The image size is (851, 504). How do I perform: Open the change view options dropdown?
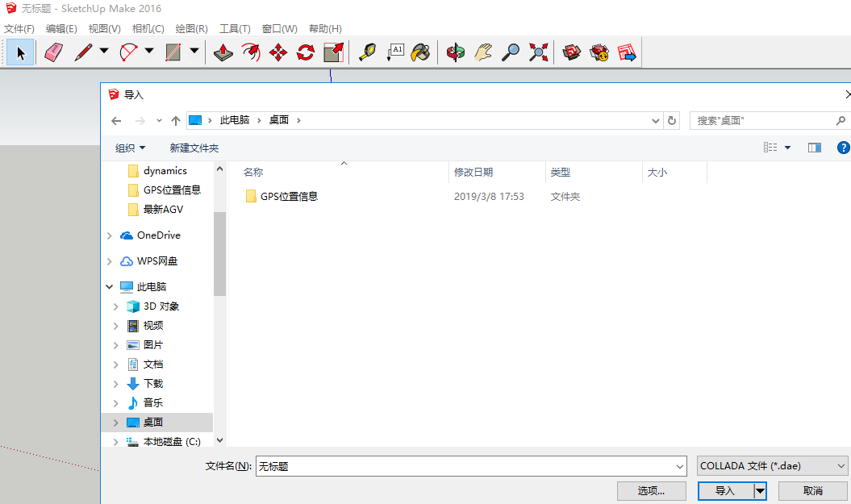coord(788,148)
